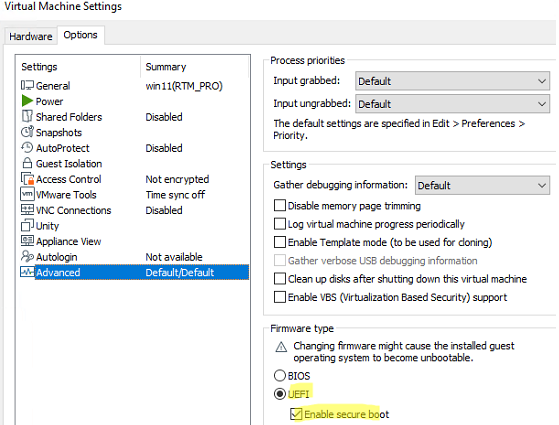
Task: Select the VMware Tools row
Action: 134,195
